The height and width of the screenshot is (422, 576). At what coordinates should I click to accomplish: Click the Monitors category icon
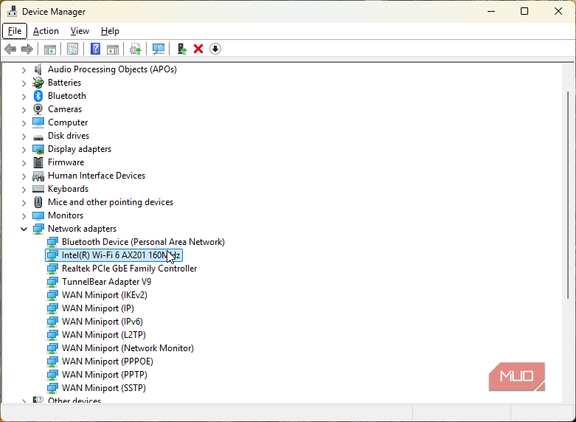click(38, 215)
